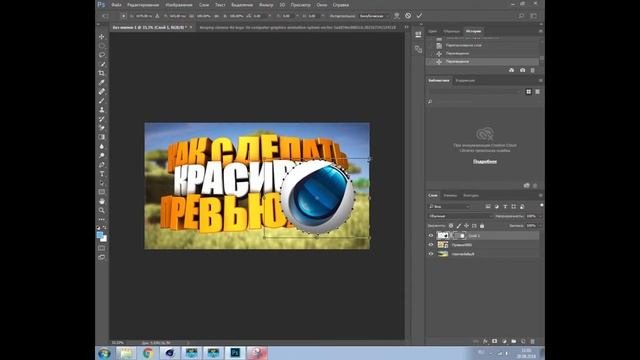Select the Rectangle shape tool
The width and height of the screenshot is (640, 360).
coord(102,192)
